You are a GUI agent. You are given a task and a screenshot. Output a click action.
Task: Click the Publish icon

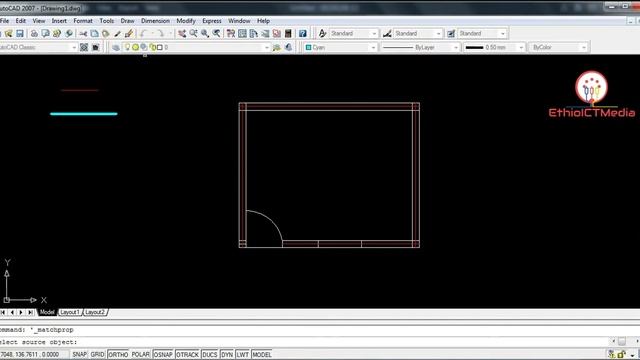coord(57,33)
